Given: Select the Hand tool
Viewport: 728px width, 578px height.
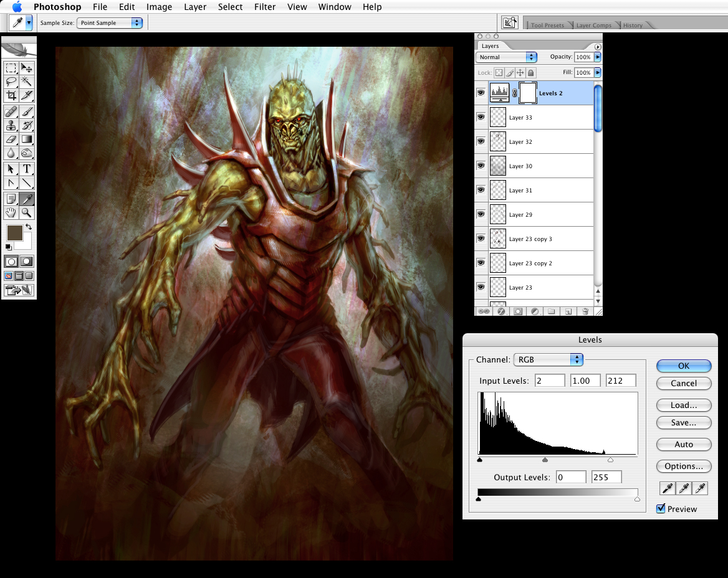Looking at the screenshot, I should pos(11,213).
